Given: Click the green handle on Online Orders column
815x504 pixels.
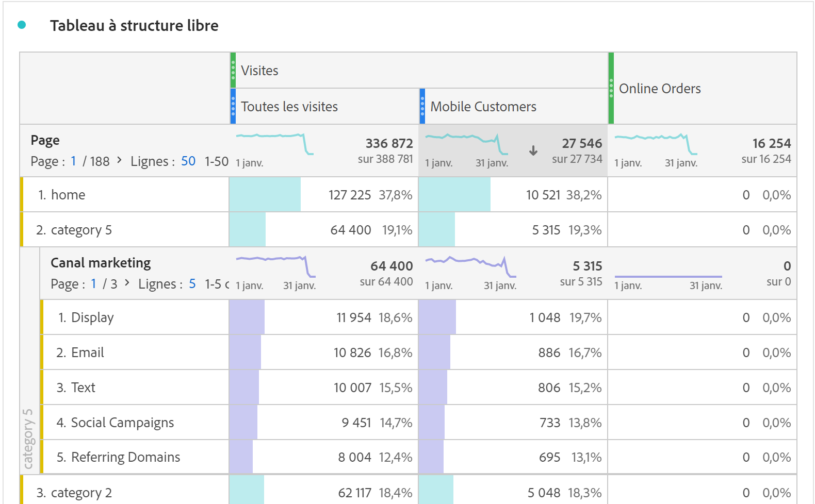Looking at the screenshot, I should tap(611, 88).
